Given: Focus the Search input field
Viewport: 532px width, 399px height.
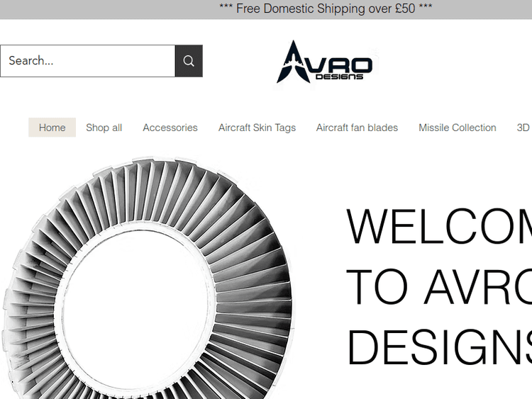Looking at the screenshot, I should [x=87, y=61].
